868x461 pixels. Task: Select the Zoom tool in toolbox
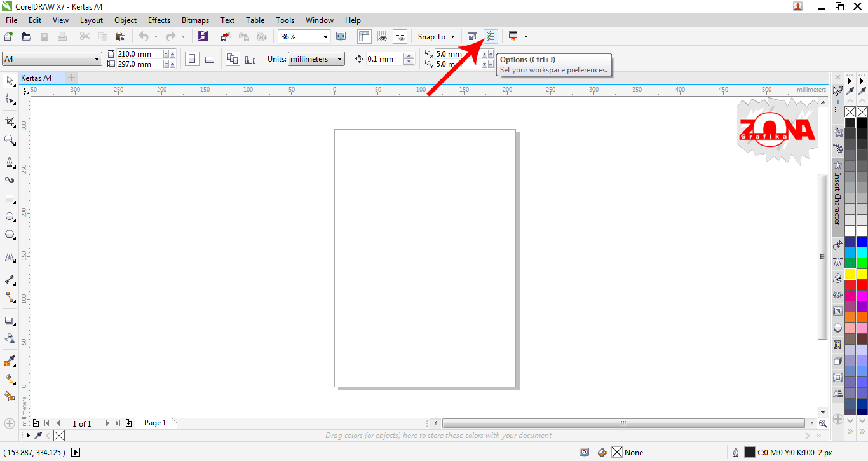(10, 140)
